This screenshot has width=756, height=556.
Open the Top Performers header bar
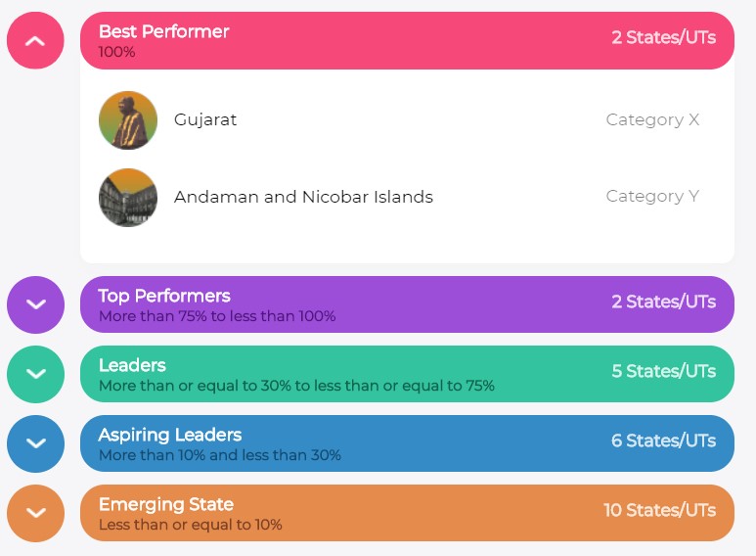click(x=407, y=304)
